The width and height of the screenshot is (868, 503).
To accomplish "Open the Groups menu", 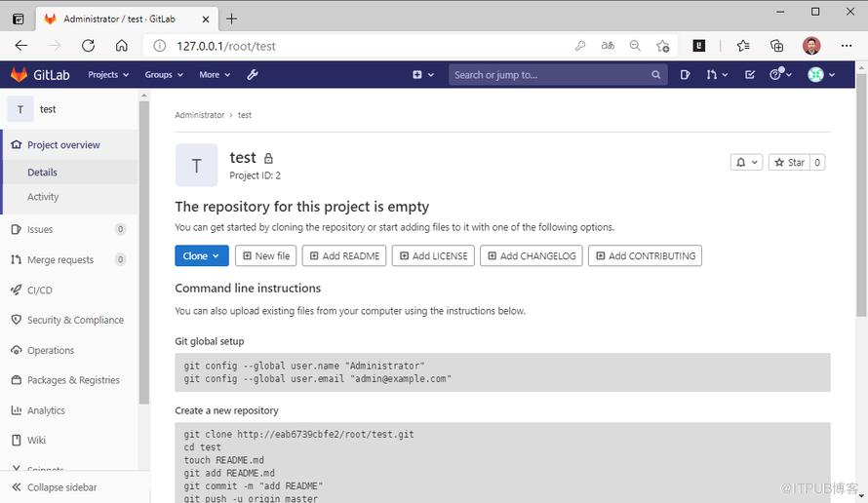I will 164,75.
